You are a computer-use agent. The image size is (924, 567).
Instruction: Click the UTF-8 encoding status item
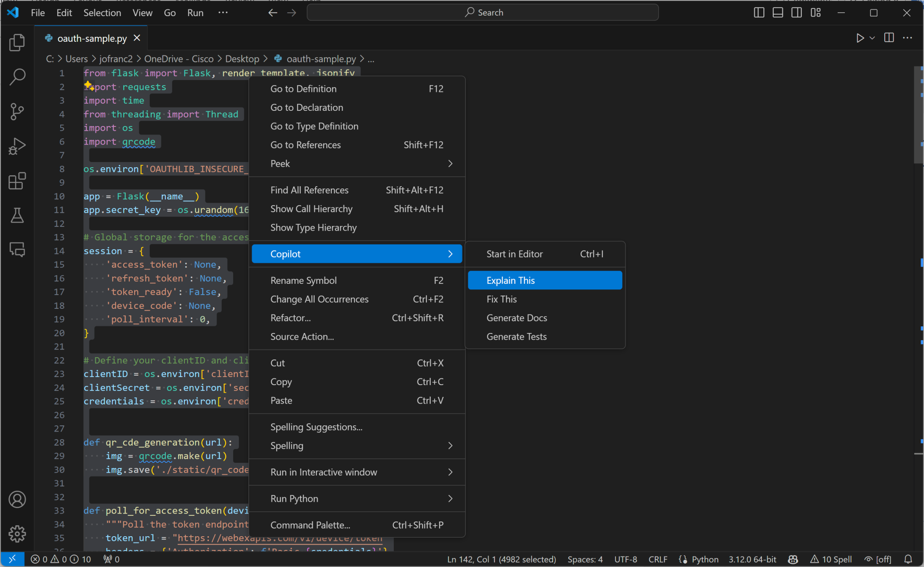point(625,559)
